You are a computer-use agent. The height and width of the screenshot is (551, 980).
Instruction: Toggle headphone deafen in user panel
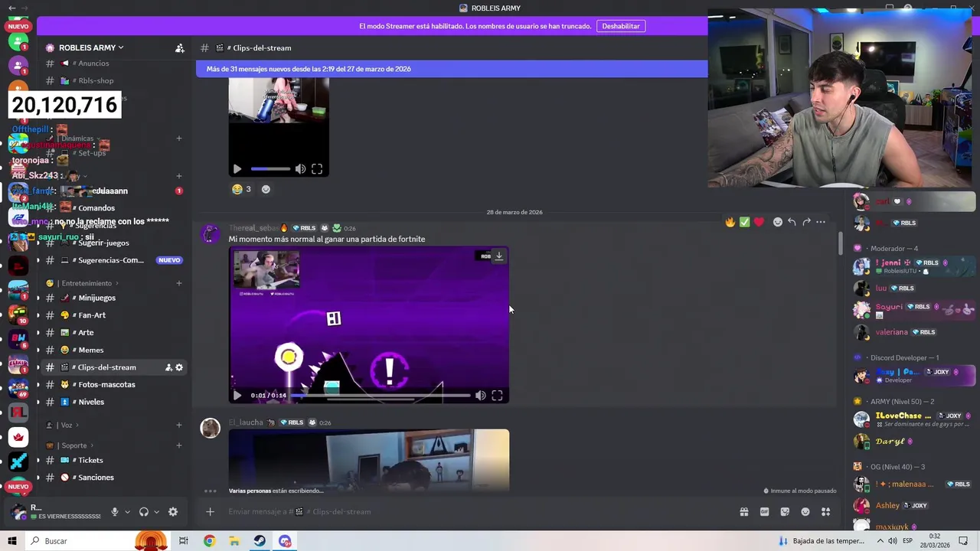[x=143, y=512]
